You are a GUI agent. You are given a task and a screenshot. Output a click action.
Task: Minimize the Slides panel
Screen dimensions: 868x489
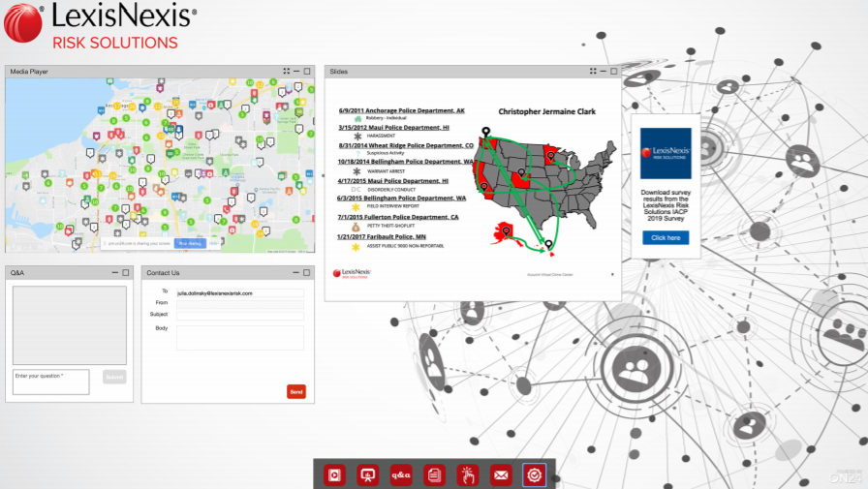(x=603, y=72)
